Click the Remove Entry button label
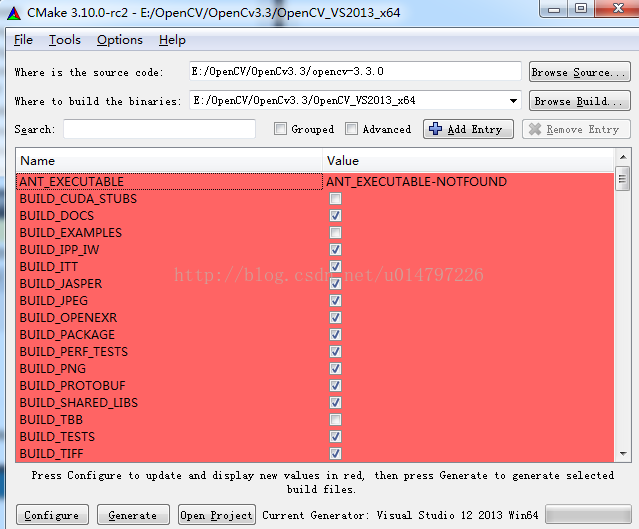Screen dimensions: 639x529 click(583, 129)
